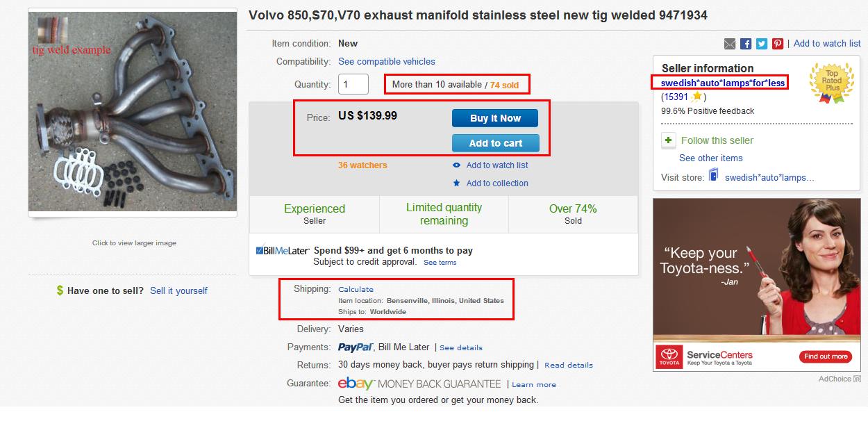Click the green follow seller plus icon

pos(668,140)
